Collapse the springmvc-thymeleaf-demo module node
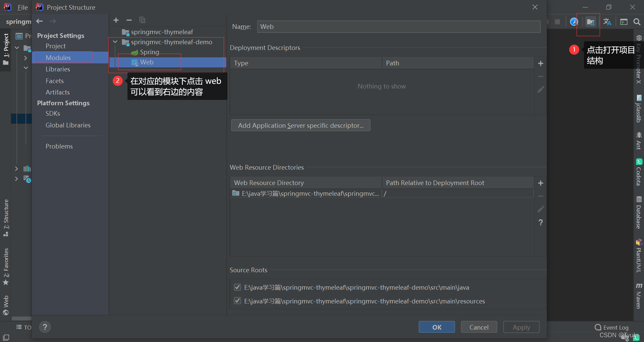This screenshot has width=644, height=342. (x=115, y=42)
